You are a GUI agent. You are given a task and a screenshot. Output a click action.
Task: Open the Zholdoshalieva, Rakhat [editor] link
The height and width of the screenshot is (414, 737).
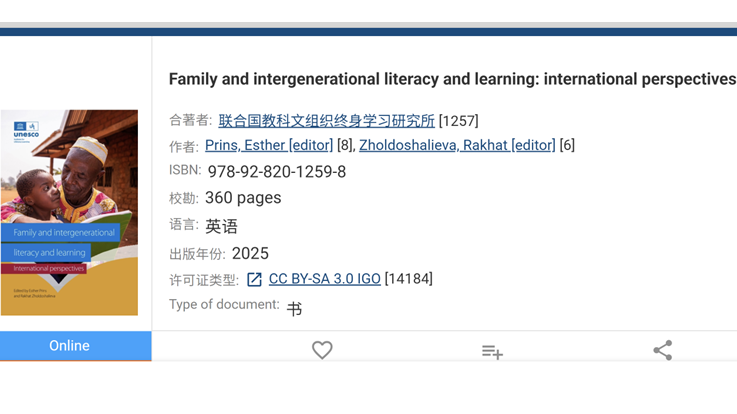pos(457,145)
